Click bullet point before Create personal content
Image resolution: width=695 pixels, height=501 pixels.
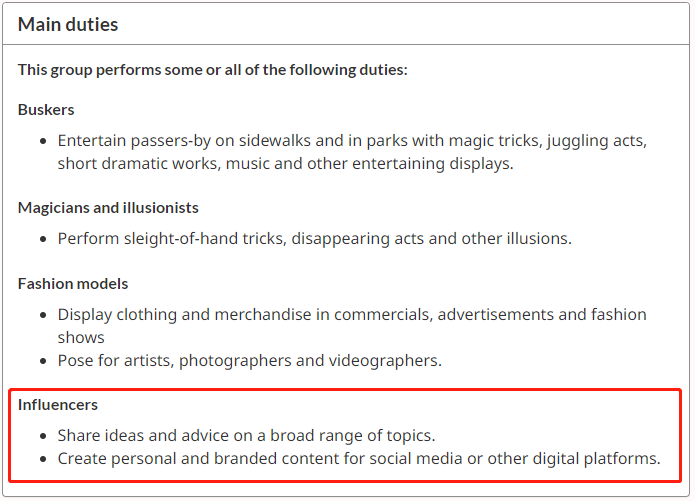click(43, 459)
